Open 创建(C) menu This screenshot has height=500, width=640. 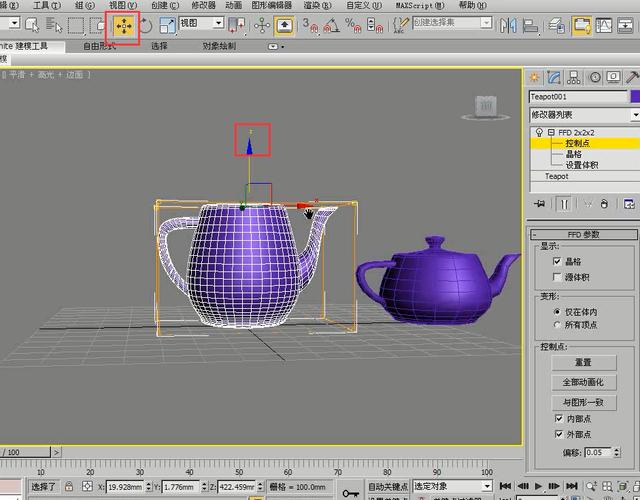pos(165,5)
